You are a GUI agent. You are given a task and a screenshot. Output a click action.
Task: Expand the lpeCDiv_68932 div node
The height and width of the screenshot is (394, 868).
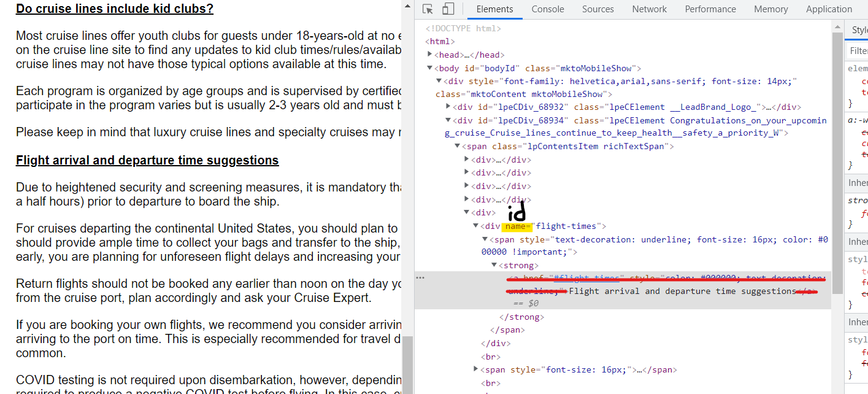[x=448, y=106]
